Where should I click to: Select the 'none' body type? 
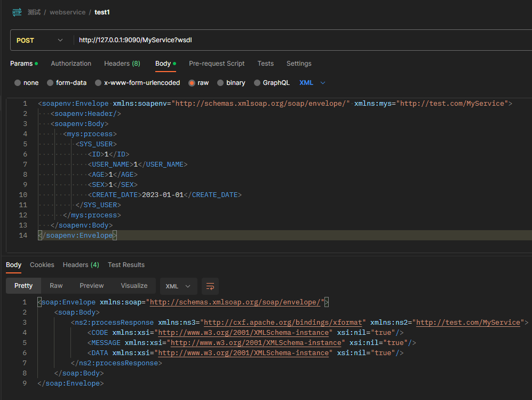[26, 83]
